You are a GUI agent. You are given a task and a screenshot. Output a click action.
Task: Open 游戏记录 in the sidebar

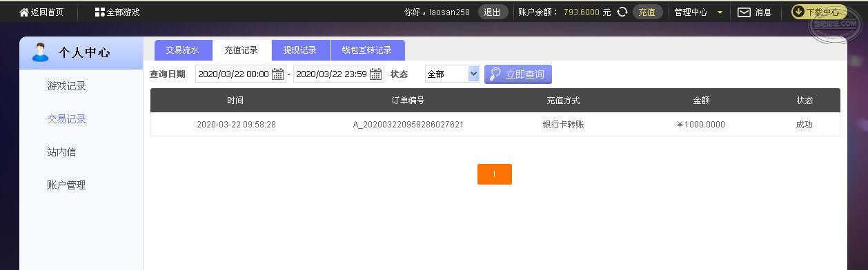click(66, 86)
